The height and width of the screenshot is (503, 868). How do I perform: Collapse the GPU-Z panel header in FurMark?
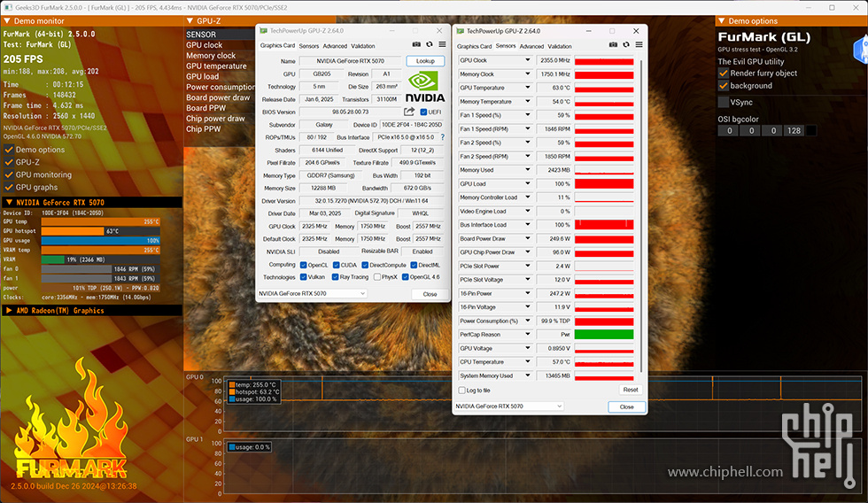coord(190,21)
